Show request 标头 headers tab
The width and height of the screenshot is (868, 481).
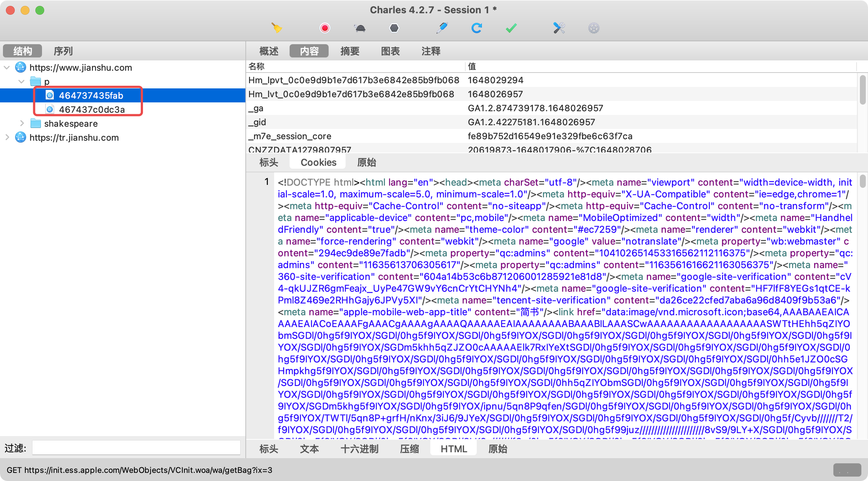point(269,162)
